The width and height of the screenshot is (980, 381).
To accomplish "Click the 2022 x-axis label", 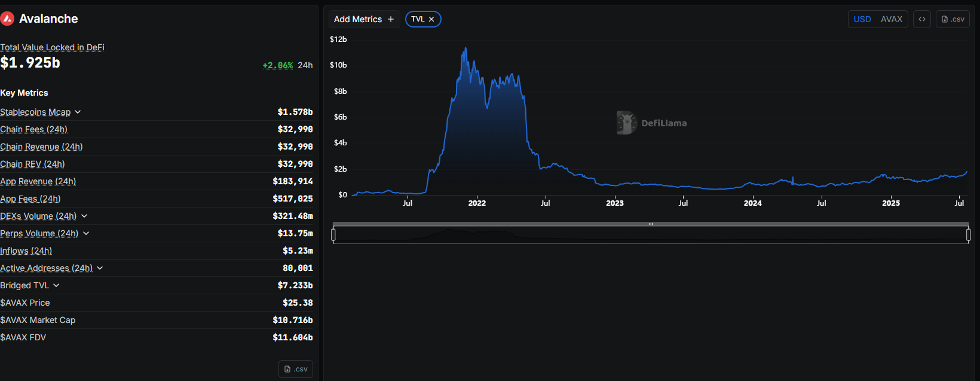I will (x=477, y=203).
